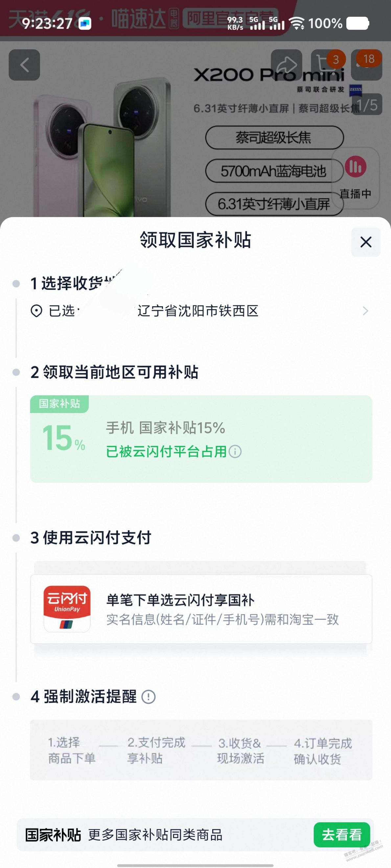Open 更多国家补贴同类商品 link
Viewport: 391px width, 868px height.
point(155,835)
